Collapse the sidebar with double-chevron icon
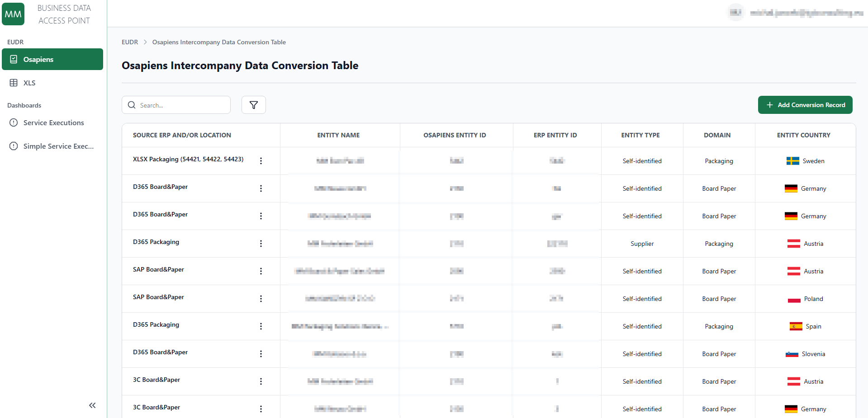This screenshot has width=868, height=418. [x=92, y=405]
